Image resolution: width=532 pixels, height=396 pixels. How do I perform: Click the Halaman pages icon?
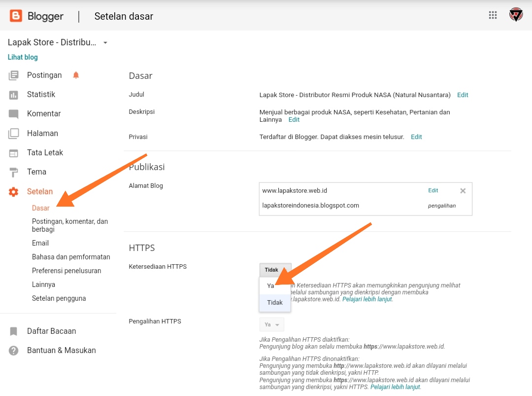14,134
